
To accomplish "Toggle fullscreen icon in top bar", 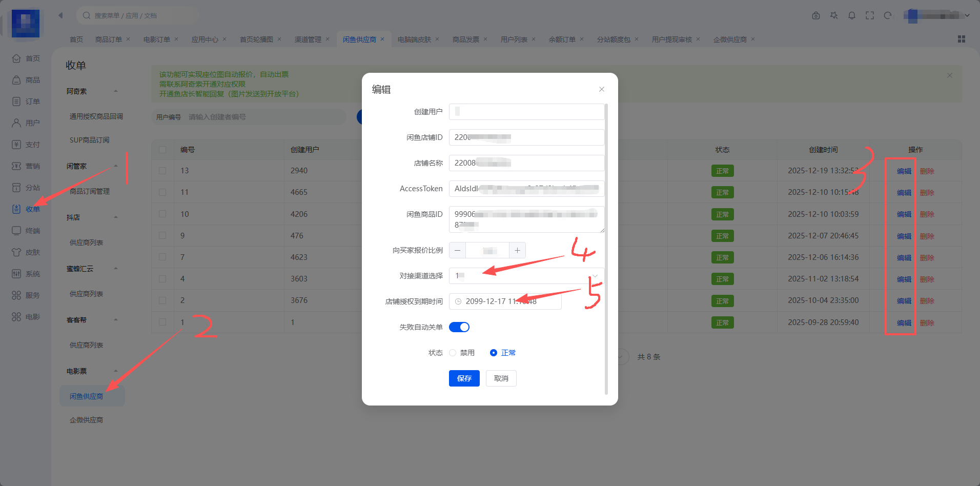I will tap(870, 15).
